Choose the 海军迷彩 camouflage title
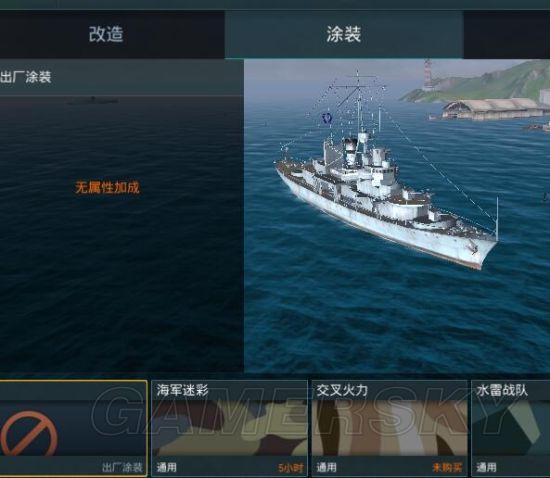The image size is (550, 478). coord(182,390)
